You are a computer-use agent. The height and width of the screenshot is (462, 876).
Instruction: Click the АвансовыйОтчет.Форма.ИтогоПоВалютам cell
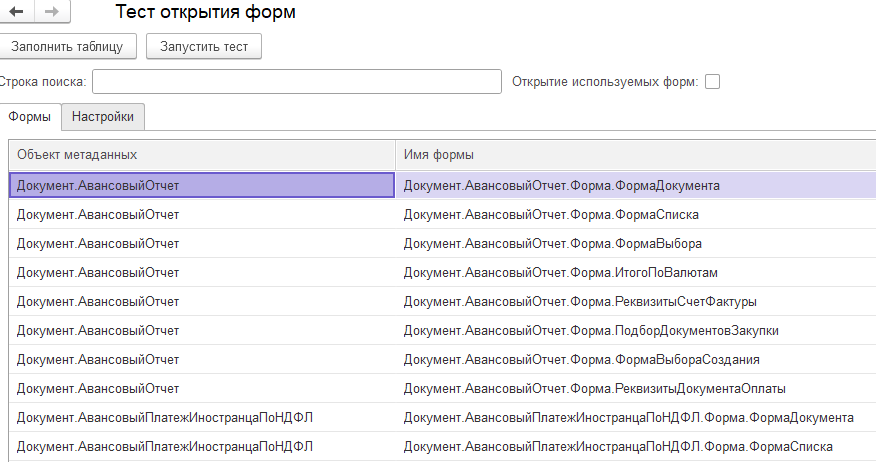(x=561, y=272)
